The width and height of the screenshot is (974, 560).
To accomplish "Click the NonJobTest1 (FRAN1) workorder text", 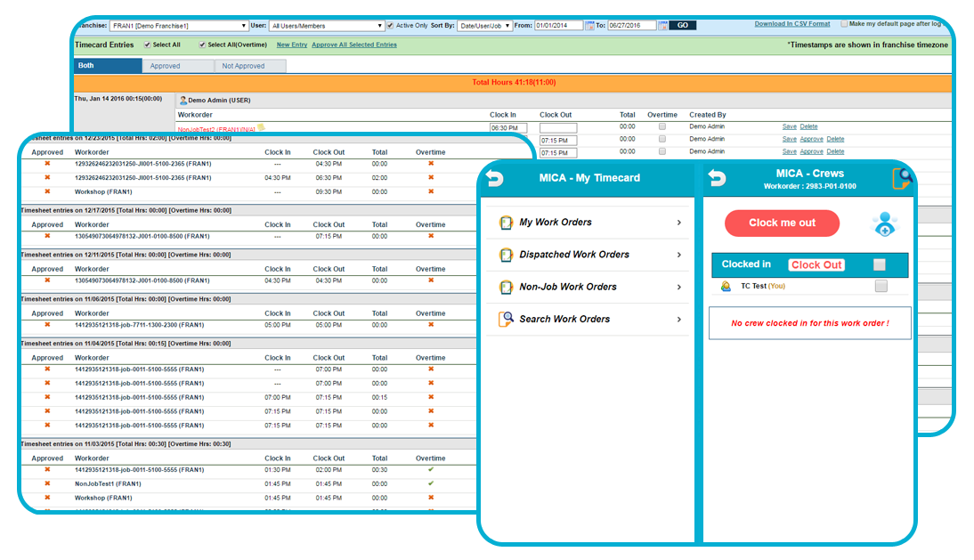I will click(108, 483).
